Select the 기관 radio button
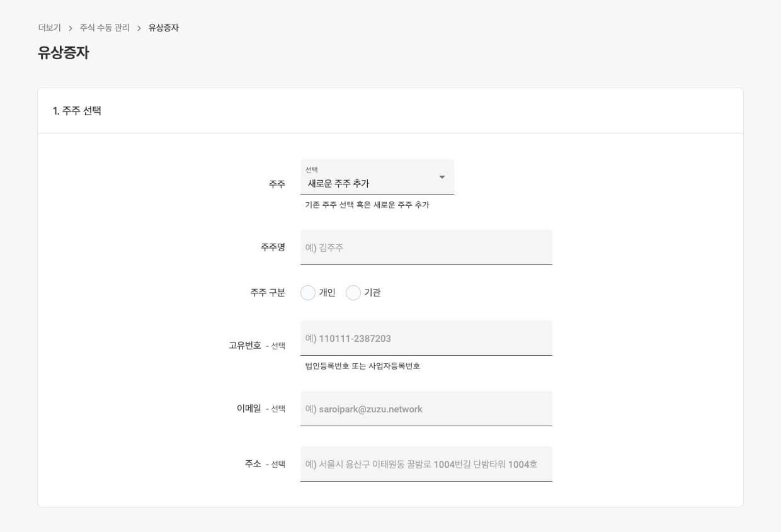 click(x=353, y=292)
